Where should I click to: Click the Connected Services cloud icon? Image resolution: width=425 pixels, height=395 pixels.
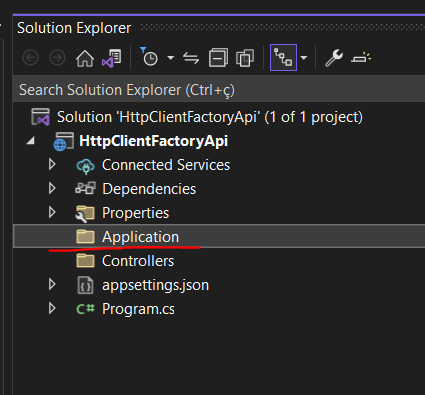pyautogui.click(x=86, y=166)
